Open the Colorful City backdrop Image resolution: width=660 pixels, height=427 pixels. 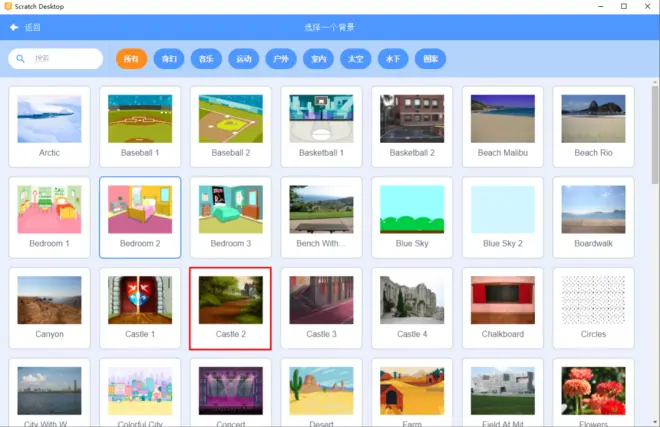pyautogui.click(x=140, y=392)
